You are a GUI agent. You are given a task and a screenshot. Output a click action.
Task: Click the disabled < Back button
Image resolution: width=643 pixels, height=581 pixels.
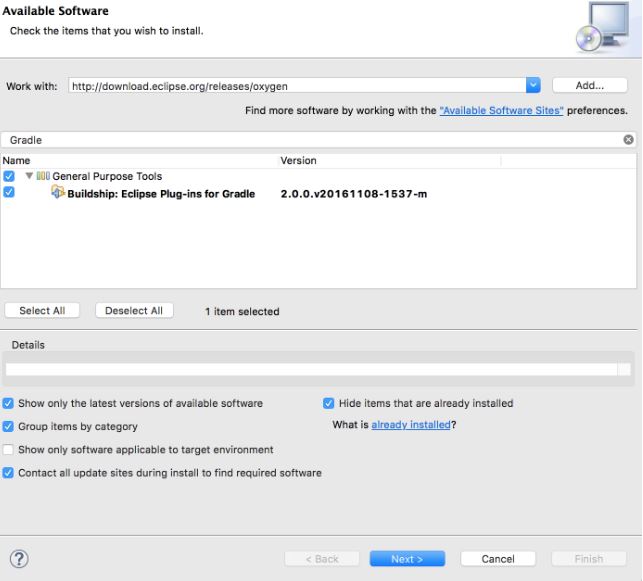click(x=322, y=558)
